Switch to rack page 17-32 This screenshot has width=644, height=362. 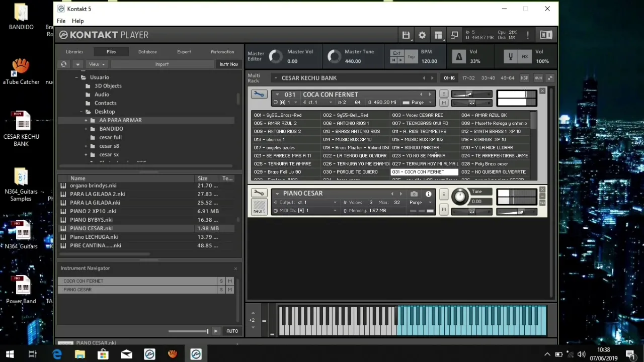click(468, 78)
